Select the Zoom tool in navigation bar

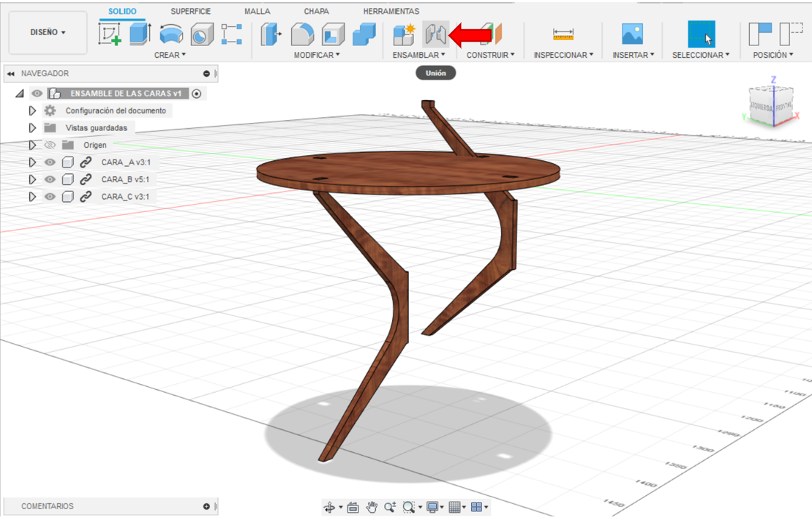(390, 508)
